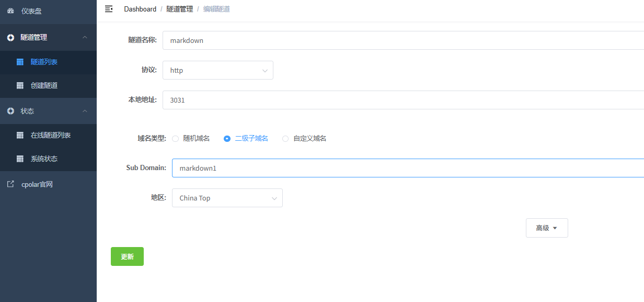The image size is (644, 302).
Task: Open 系统状态 in the sidebar
Action: coord(44,159)
